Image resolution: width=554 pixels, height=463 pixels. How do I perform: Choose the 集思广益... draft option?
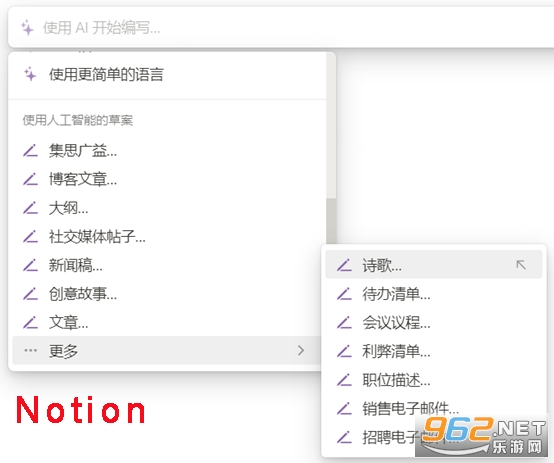coord(167,151)
